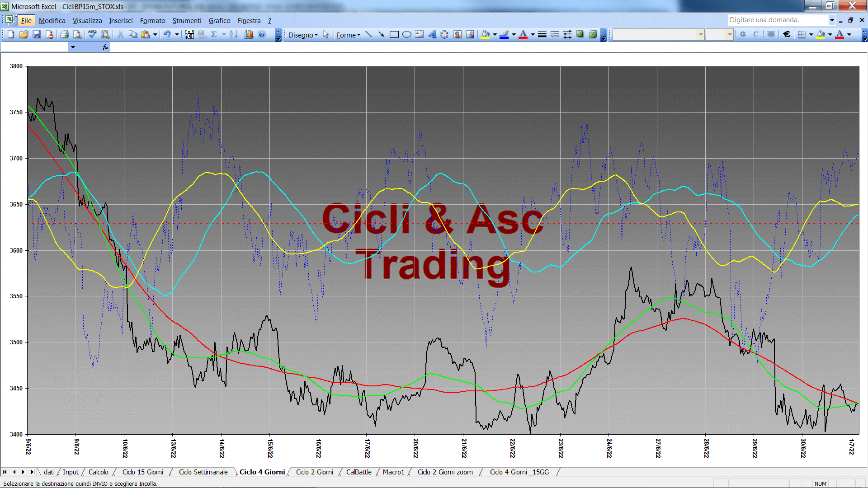This screenshot has height=488, width=868.
Task: Undo the last action
Action: (x=167, y=34)
